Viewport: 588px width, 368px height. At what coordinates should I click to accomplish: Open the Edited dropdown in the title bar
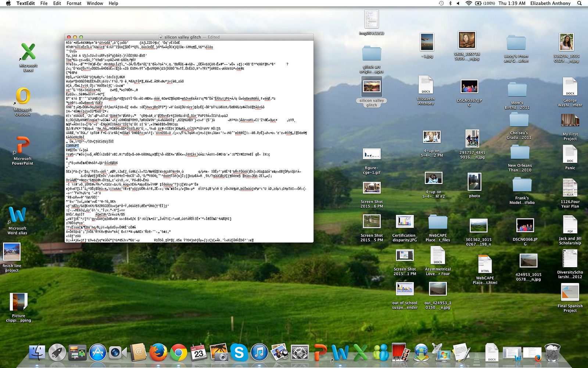(x=214, y=37)
